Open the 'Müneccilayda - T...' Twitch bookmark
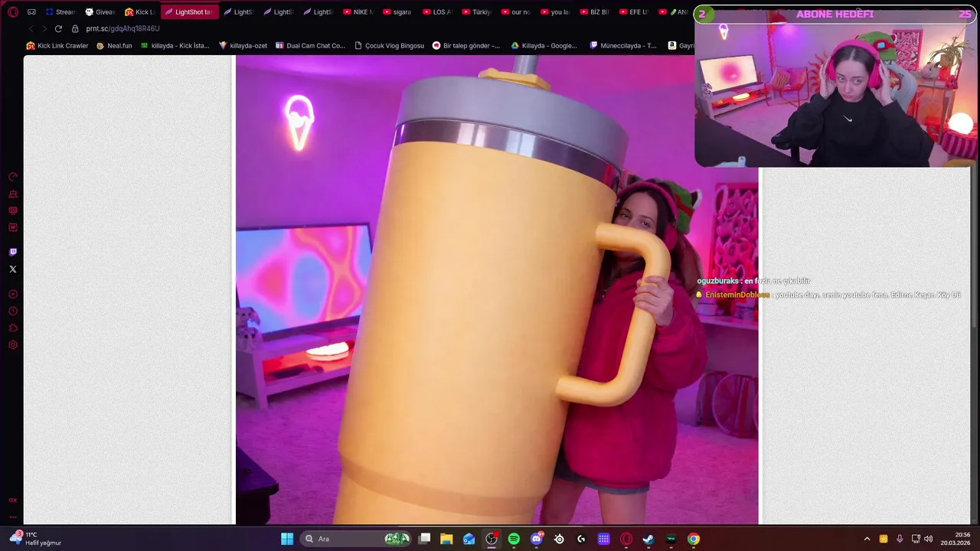The height and width of the screenshot is (551, 980). pos(623,46)
